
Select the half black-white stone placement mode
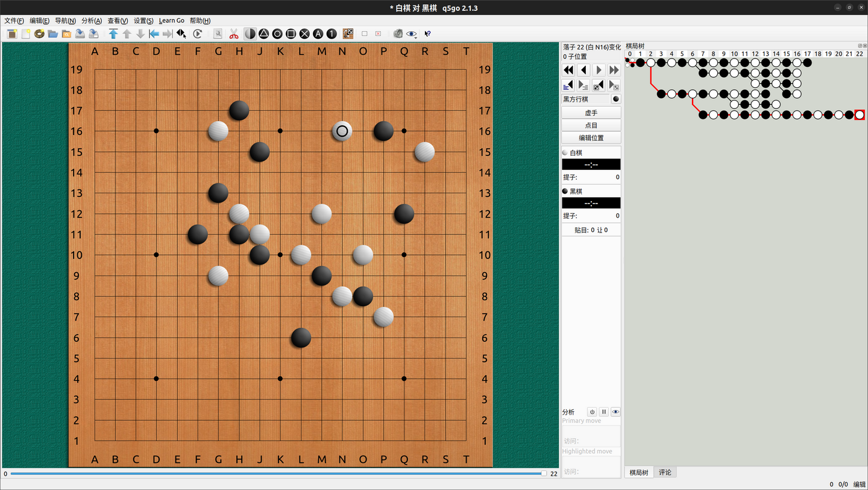coord(250,34)
